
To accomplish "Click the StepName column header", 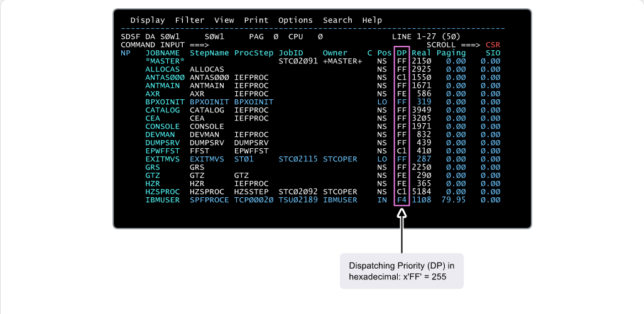I will click(209, 53).
